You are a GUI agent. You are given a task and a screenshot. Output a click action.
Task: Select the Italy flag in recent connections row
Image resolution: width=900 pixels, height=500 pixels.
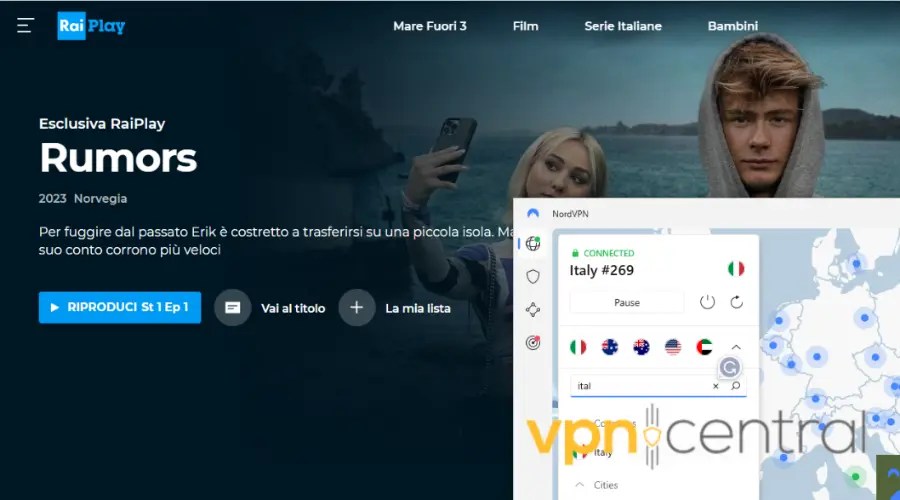click(x=578, y=347)
